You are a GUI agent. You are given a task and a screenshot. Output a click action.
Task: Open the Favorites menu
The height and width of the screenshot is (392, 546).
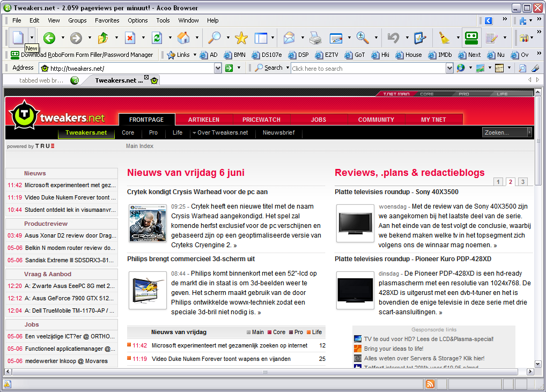107,20
